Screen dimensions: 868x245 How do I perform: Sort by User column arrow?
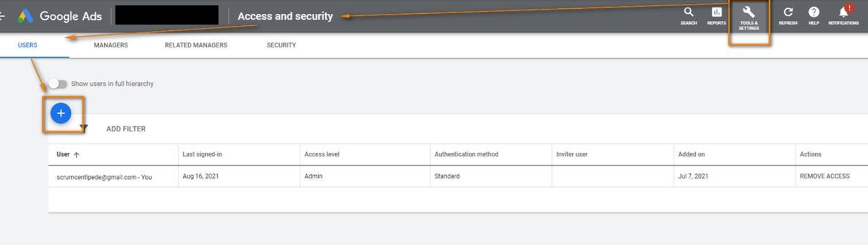point(76,155)
